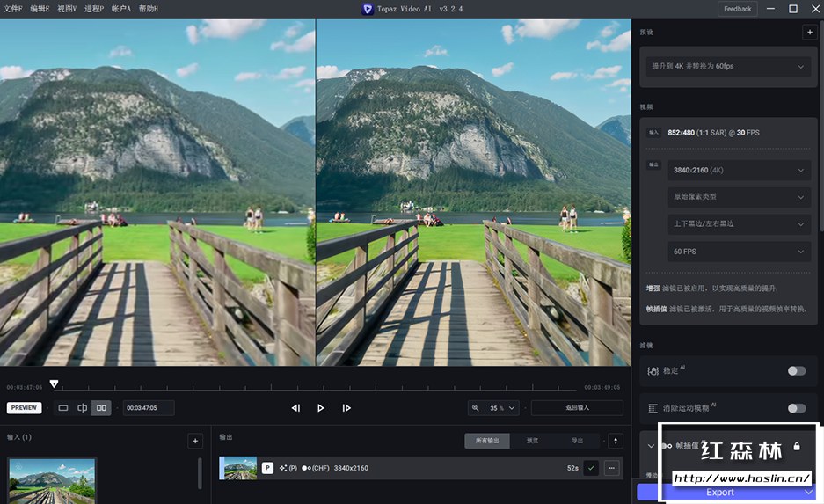Switch to the 所有输出 tab
This screenshot has width=824, height=504.
tap(486, 441)
